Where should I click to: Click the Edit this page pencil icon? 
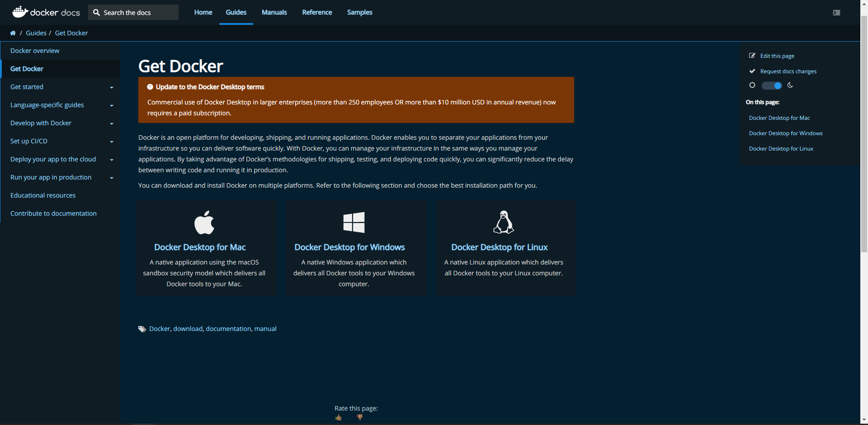(x=752, y=56)
